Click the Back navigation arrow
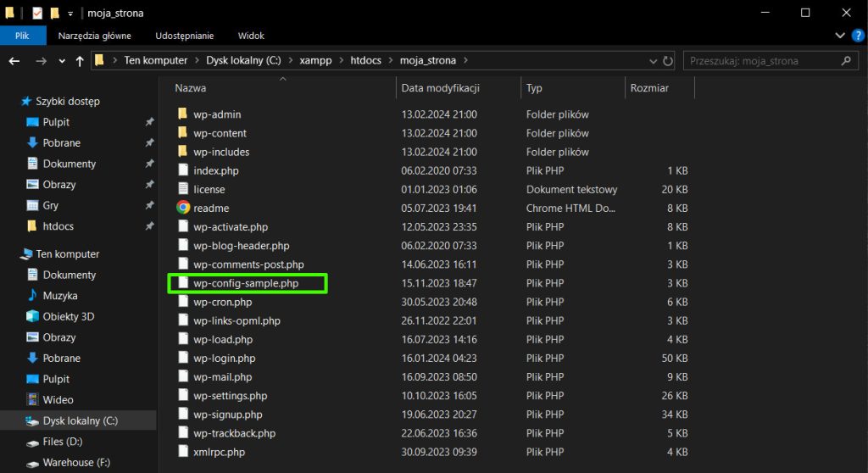Image resolution: width=868 pixels, height=473 pixels. point(14,61)
